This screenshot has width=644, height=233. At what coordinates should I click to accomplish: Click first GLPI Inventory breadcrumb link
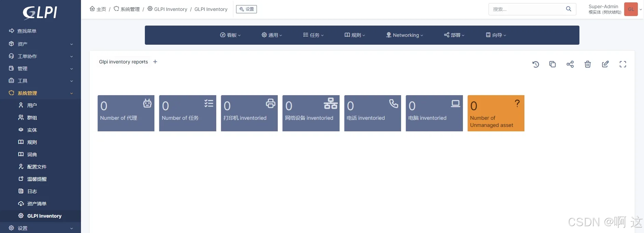click(167, 9)
